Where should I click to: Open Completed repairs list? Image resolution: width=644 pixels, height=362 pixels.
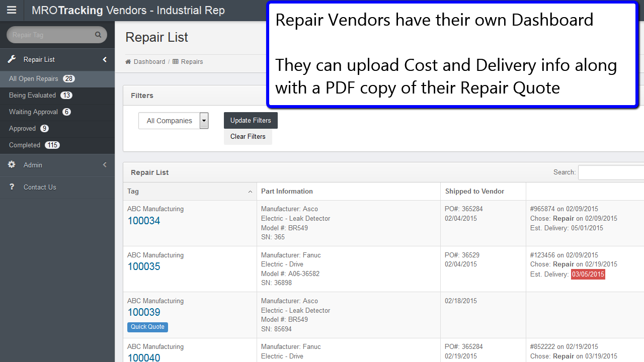57,145
